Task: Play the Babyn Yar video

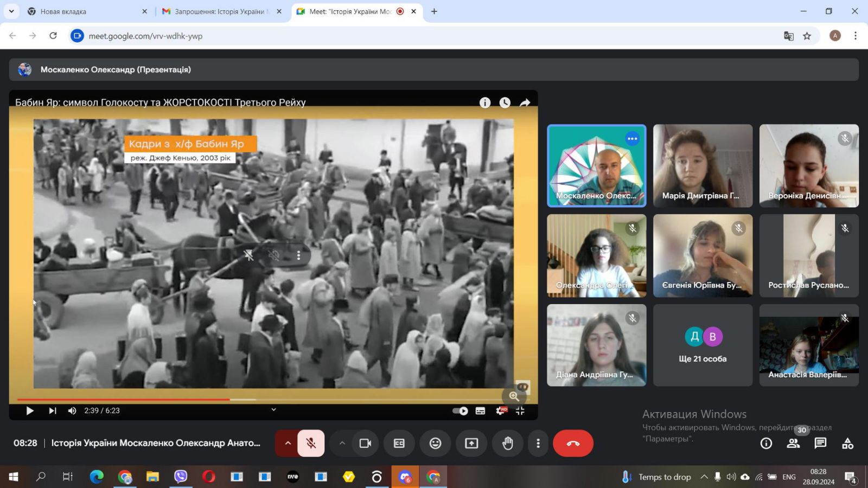Action: (x=30, y=411)
